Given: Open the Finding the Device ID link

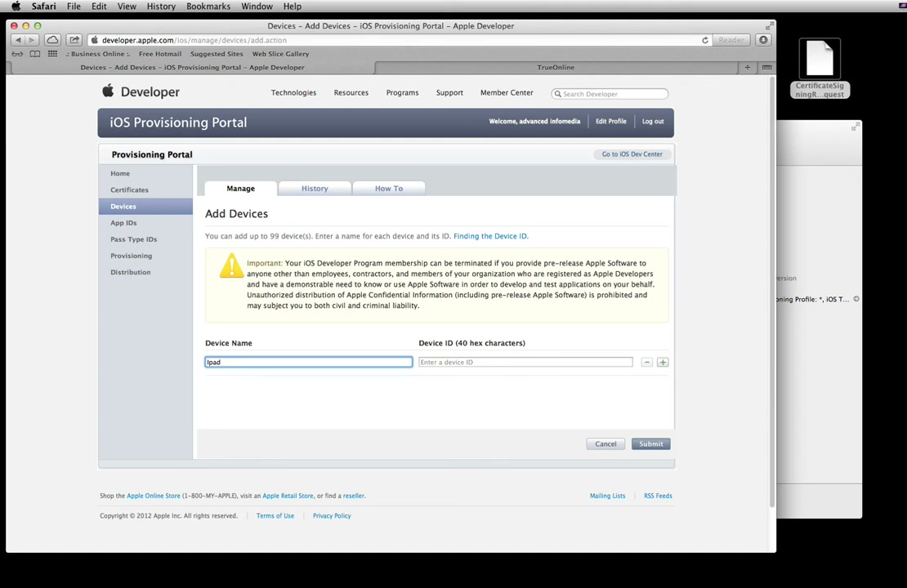Looking at the screenshot, I should click(490, 236).
